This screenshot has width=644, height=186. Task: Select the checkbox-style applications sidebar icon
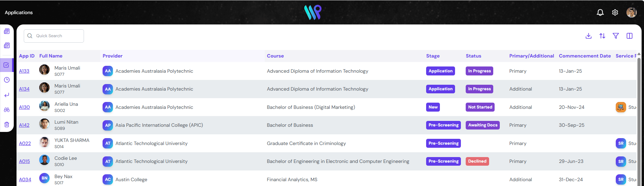(x=7, y=65)
